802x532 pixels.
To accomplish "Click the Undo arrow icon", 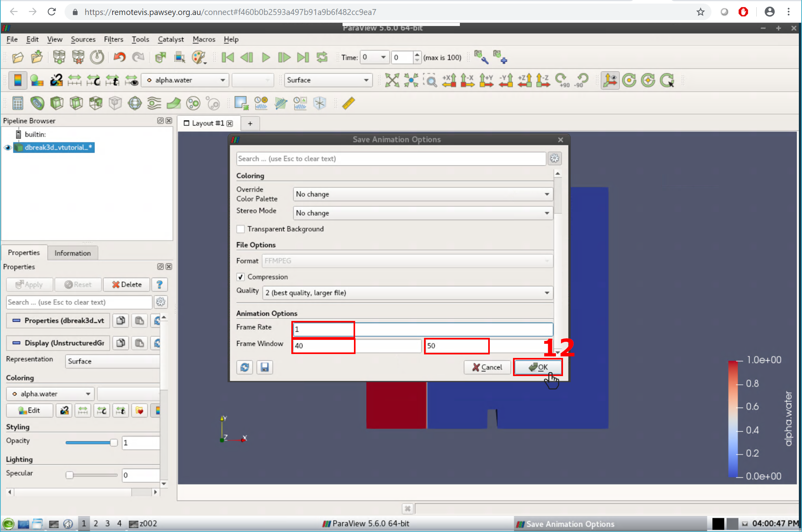I will click(119, 57).
